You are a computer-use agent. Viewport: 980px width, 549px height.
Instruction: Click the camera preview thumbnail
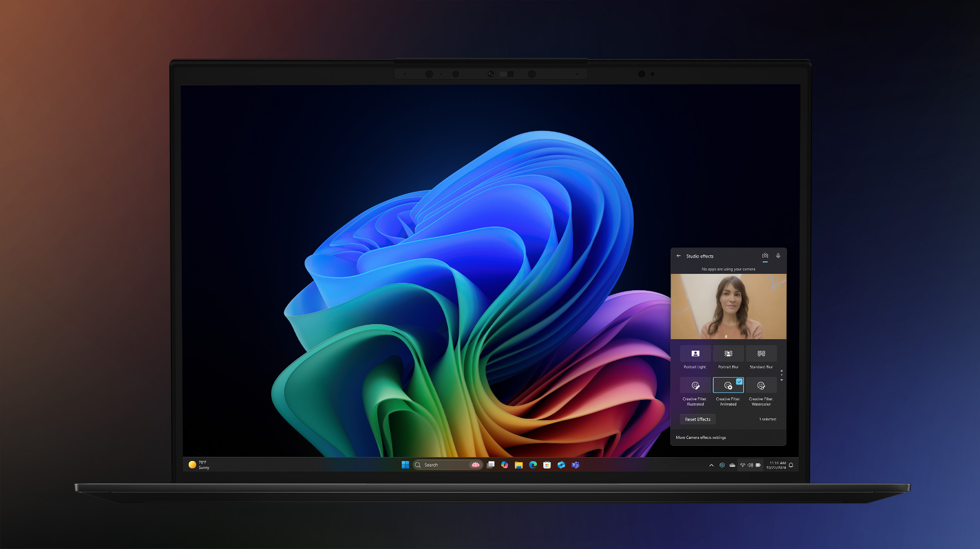[x=728, y=306]
